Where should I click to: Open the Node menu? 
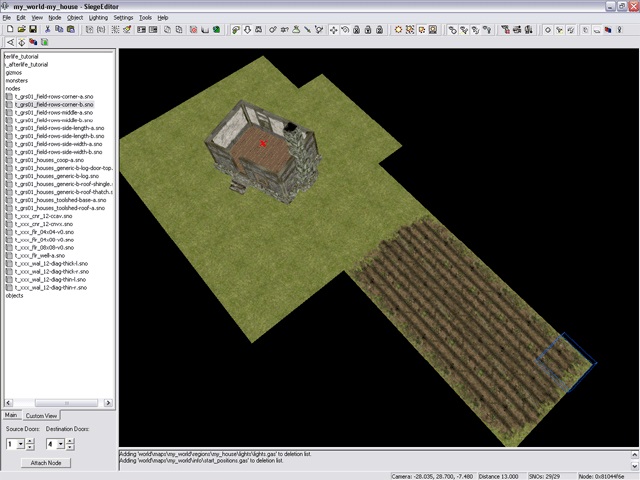click(x=55, y=18)
